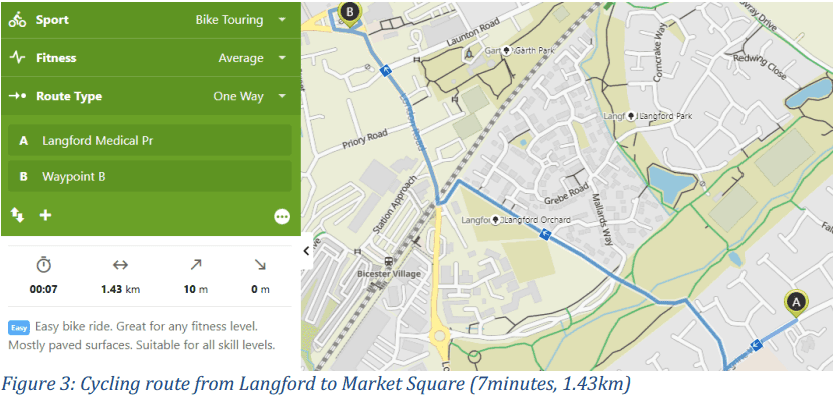The image size is (840, 412).
Task: Click the cycling Sport icon
Action: (18, 20)
